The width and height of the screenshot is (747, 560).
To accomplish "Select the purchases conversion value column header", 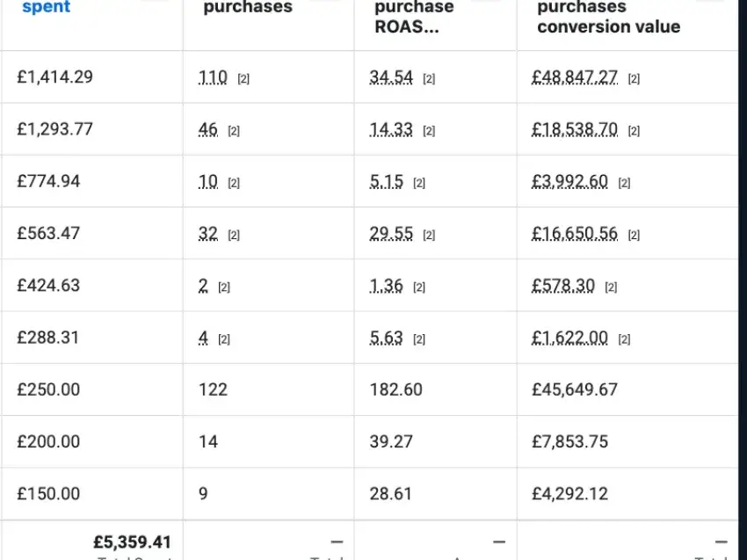I will click(x=608, y=16).
